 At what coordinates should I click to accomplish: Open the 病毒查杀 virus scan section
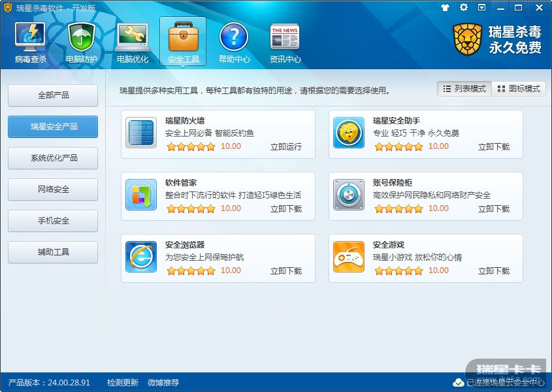point(30,42)
